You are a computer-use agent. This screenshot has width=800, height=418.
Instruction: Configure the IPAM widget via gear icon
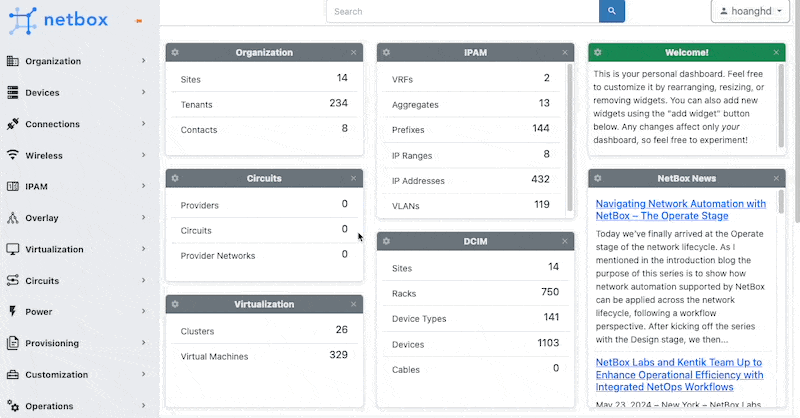click(387, 53)
